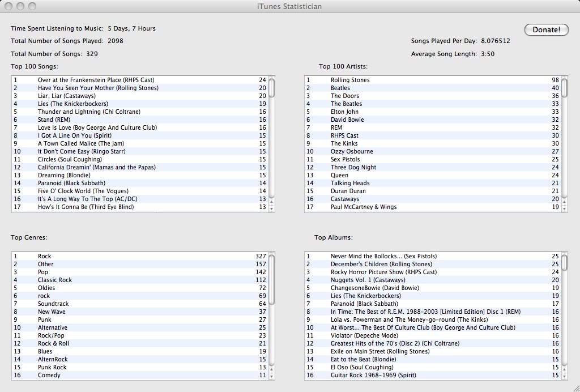Select the Oldies genre row

[x=140, y=288]
